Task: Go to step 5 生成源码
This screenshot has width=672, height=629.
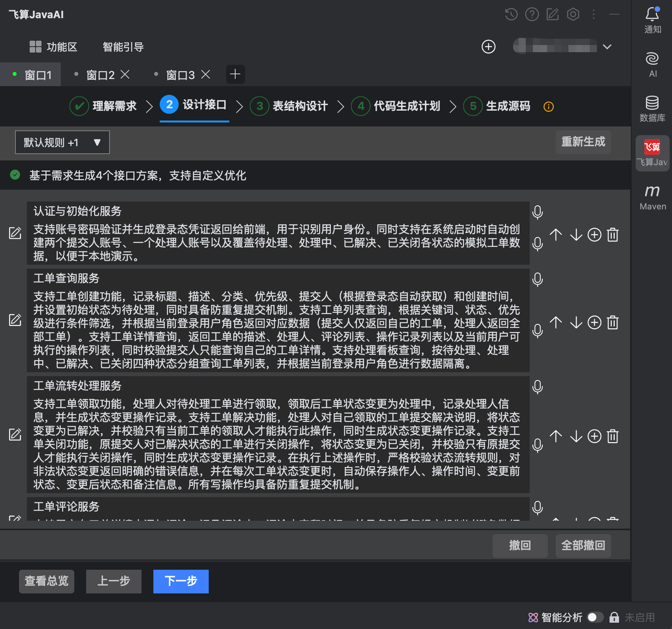Action: click(x=497, y=106)
